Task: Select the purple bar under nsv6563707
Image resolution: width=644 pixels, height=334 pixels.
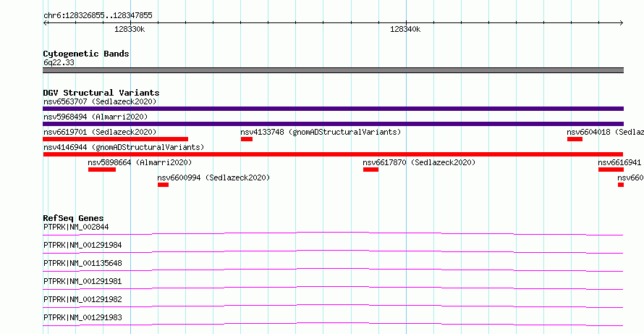Action: point(333,109)
